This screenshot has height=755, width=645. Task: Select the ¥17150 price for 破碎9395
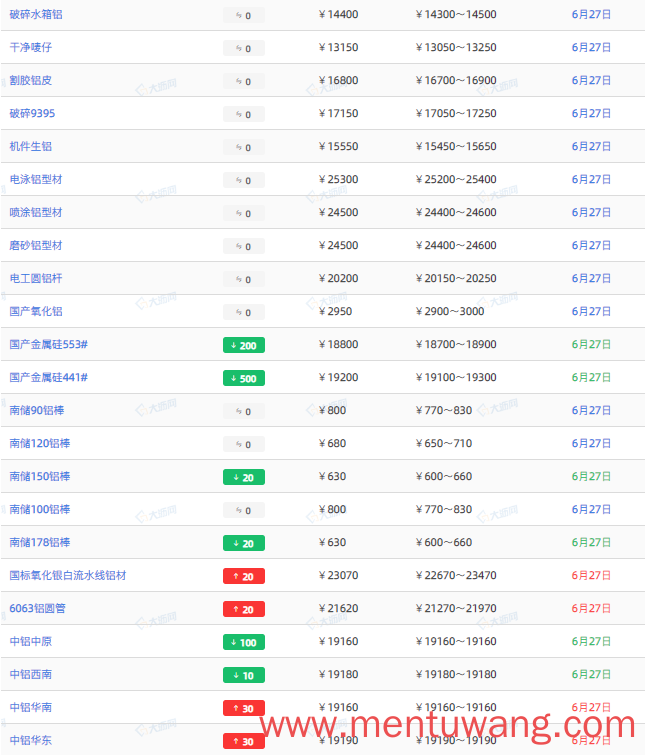[x=338, y=113]
